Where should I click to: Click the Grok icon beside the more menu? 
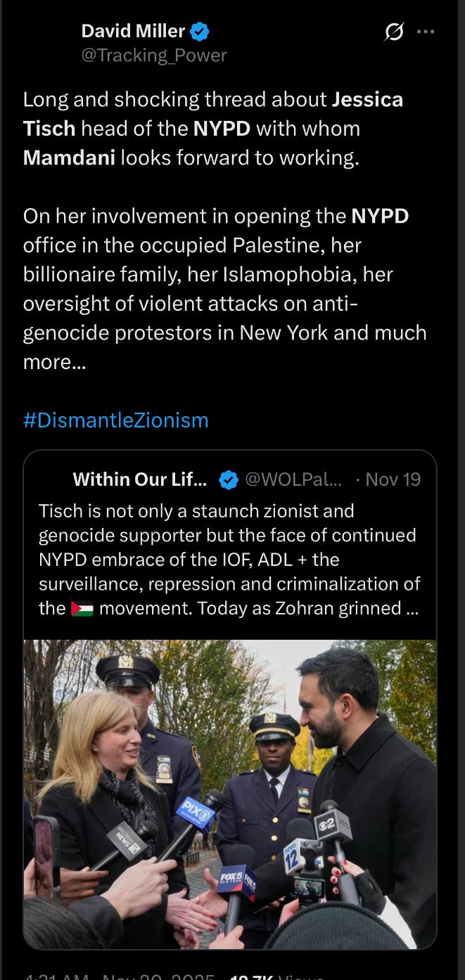pos(395,32)
